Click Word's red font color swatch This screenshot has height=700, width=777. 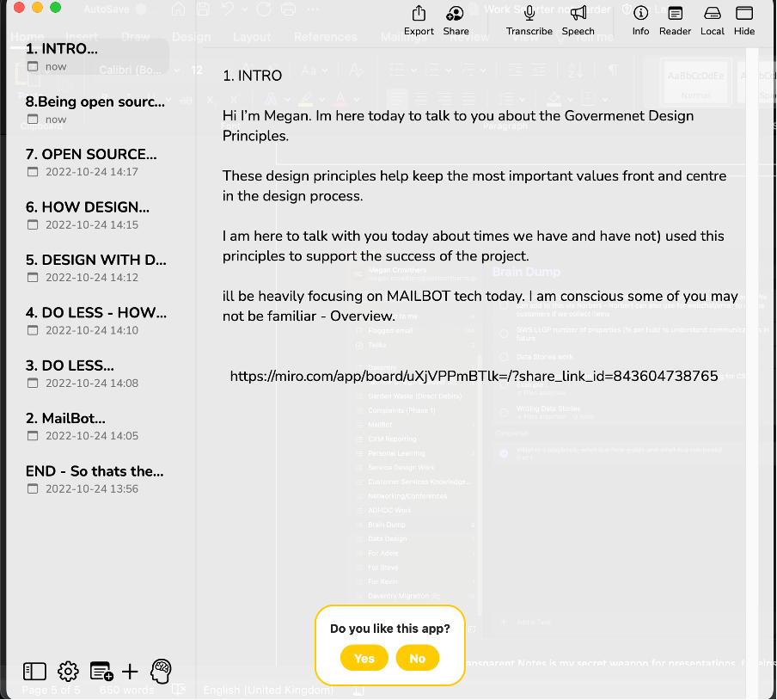[340, 100]
